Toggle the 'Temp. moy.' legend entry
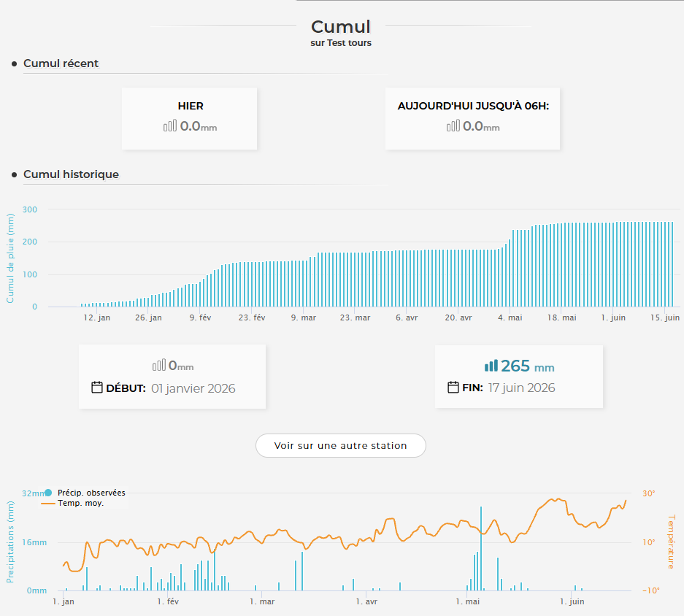 72,503
